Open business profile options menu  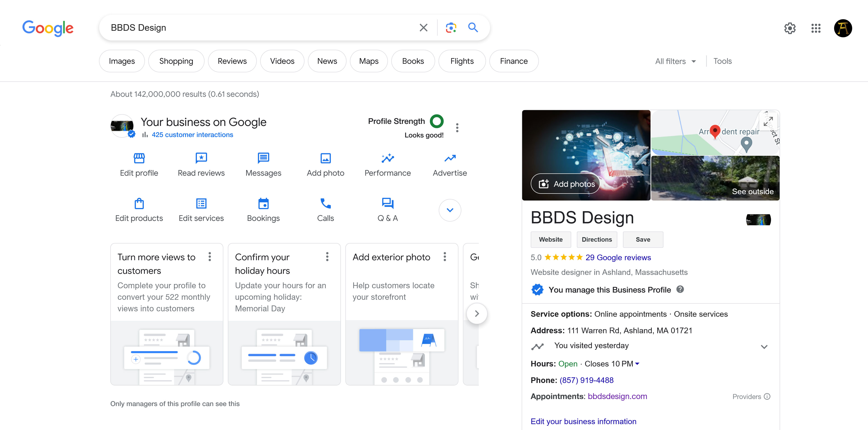457,128
